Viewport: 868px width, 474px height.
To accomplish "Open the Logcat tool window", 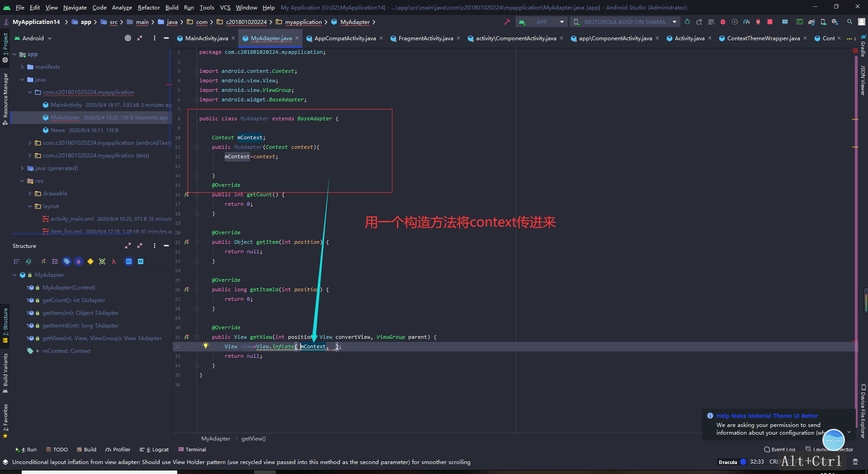I will (154, 450).
